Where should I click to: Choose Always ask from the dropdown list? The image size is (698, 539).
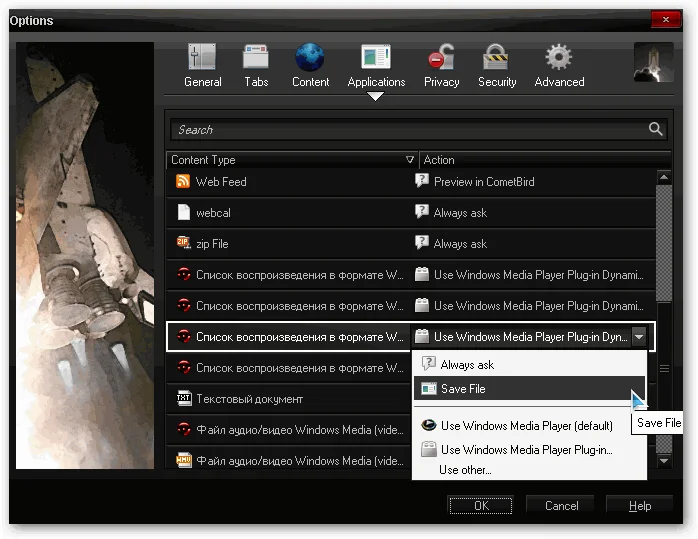(467, 365)
